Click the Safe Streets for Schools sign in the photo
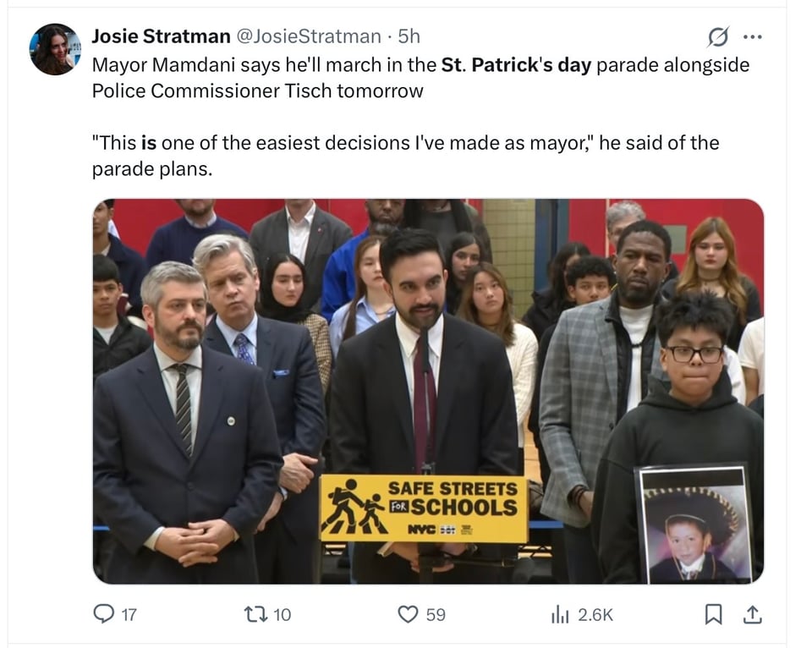Viewport: 812px width, 648px height. tap(424, 508)
